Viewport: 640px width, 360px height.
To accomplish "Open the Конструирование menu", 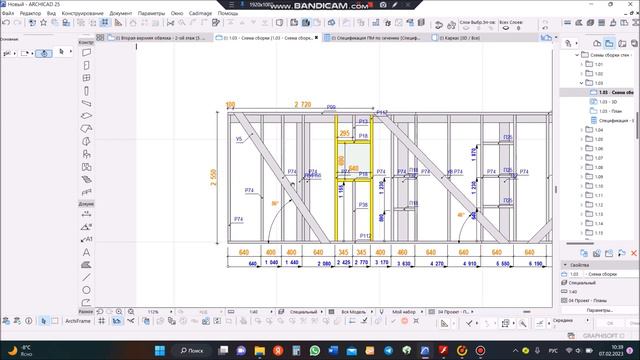I will pos(82,13).
